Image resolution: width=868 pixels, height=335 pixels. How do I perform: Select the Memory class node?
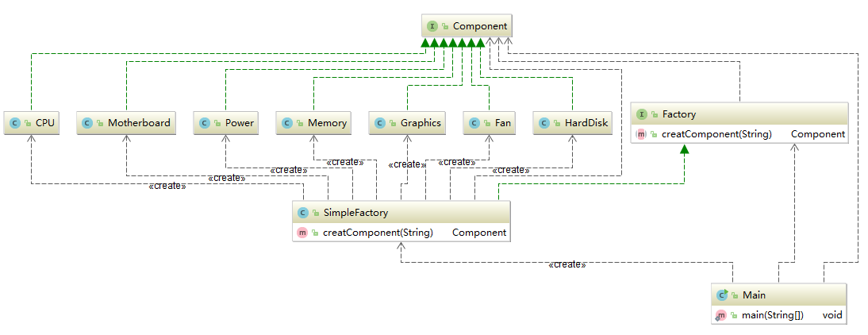point(314,123)
